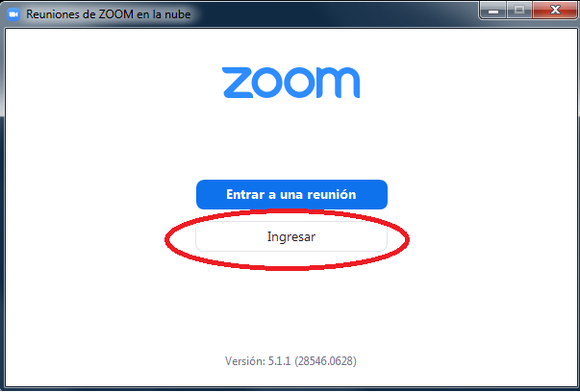Click the word ZOOM in the title bar
This screenshot has height=392, width=580.
coord(115,14)
